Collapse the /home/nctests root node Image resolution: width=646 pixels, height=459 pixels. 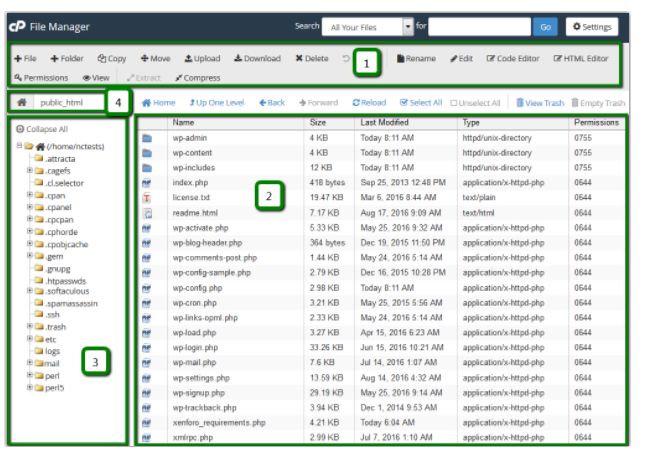(19, 145)
